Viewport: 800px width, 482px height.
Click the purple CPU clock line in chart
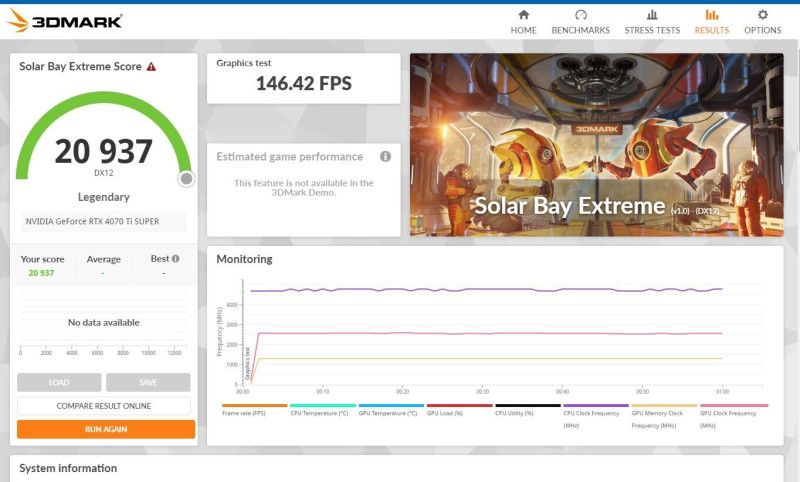(485, 290)
